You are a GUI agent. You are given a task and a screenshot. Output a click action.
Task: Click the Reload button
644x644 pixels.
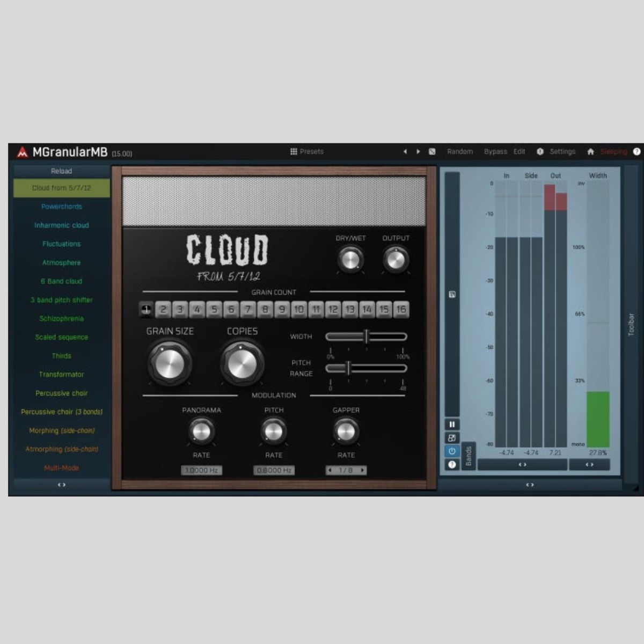[62, 171]
